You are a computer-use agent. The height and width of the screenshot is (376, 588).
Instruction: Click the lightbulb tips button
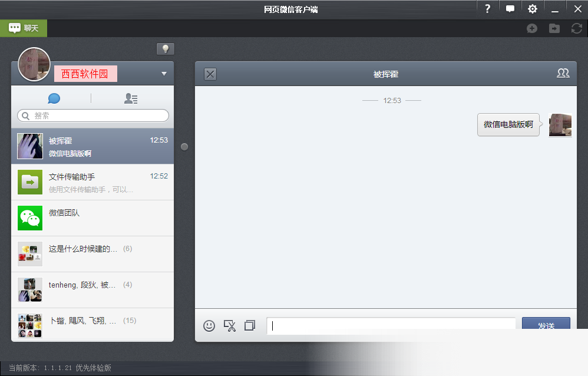click(x=166, y=49)
